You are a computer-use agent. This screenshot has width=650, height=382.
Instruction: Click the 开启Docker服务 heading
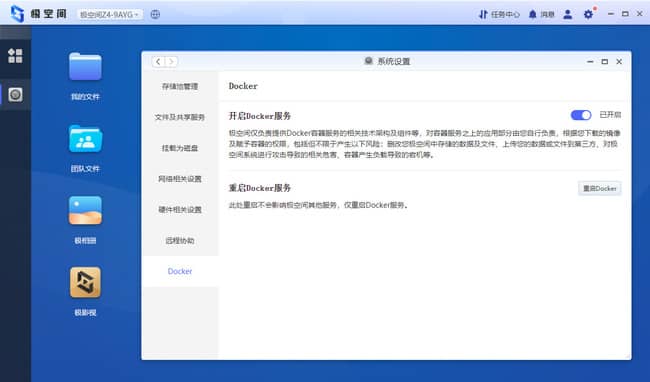[x=260, y=116]
